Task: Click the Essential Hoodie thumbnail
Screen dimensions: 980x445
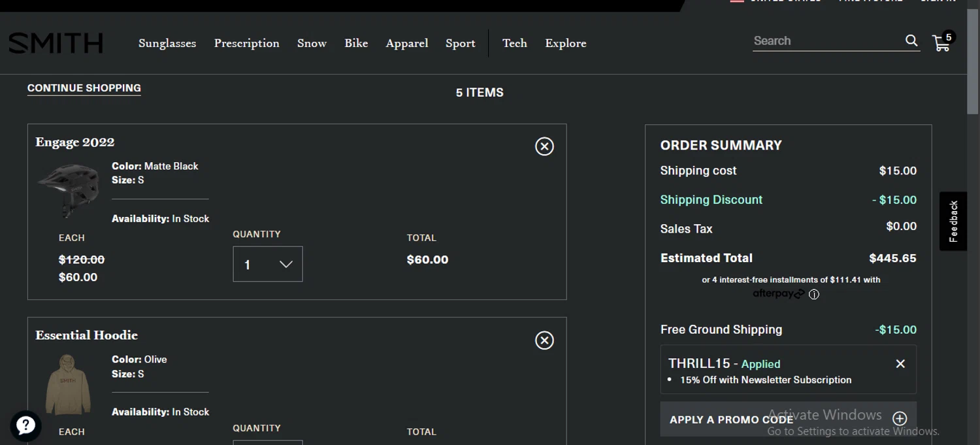Action: pos(68,384)
